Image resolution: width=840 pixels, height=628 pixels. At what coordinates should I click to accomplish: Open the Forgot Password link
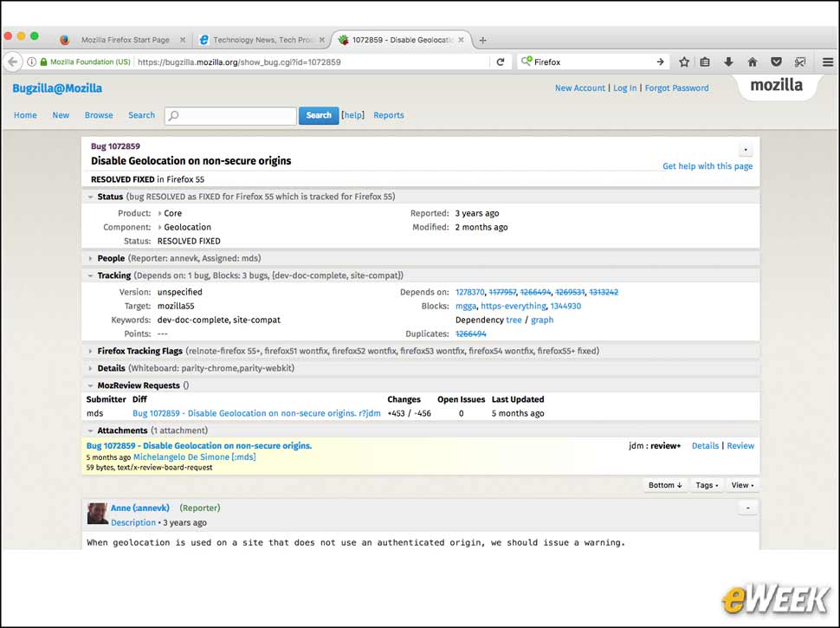[676, 87]
